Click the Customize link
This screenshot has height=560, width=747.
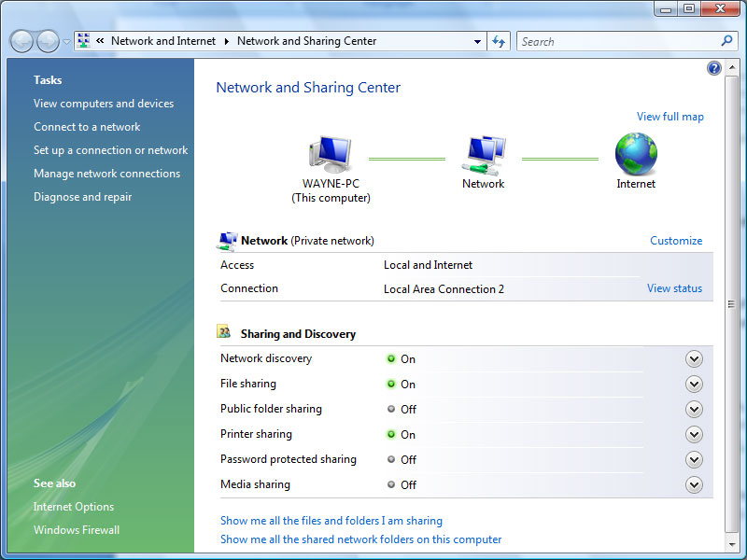(676, 241)
